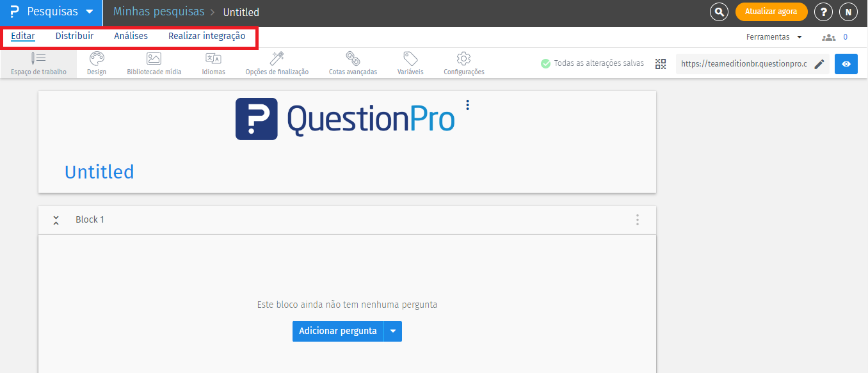Click the Adicionar pergunta button

pos(338,331)
